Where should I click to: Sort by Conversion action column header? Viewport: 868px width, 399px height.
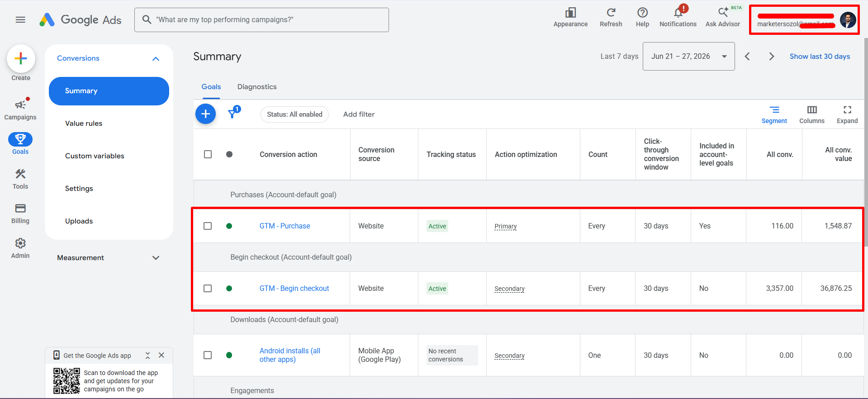pyautogui.click(x=288, y=154)
